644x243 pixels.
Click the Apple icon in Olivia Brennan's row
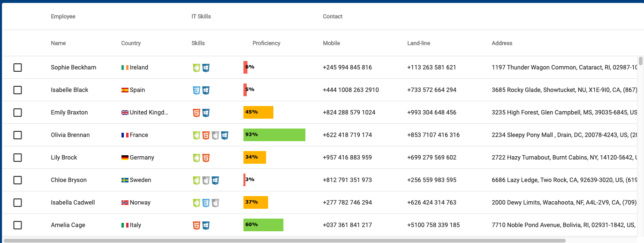point(215,135)
